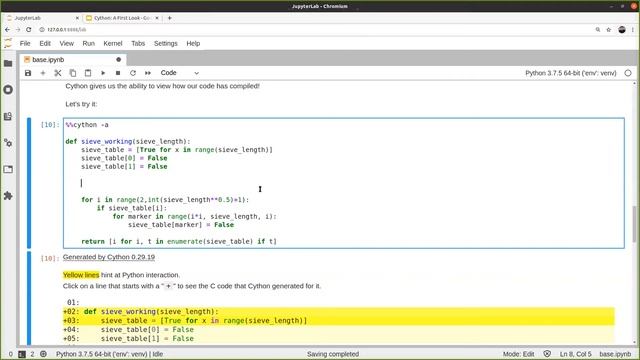Open the Kernel menu
This screenshot has height=360, width=640.
[113, 43]
